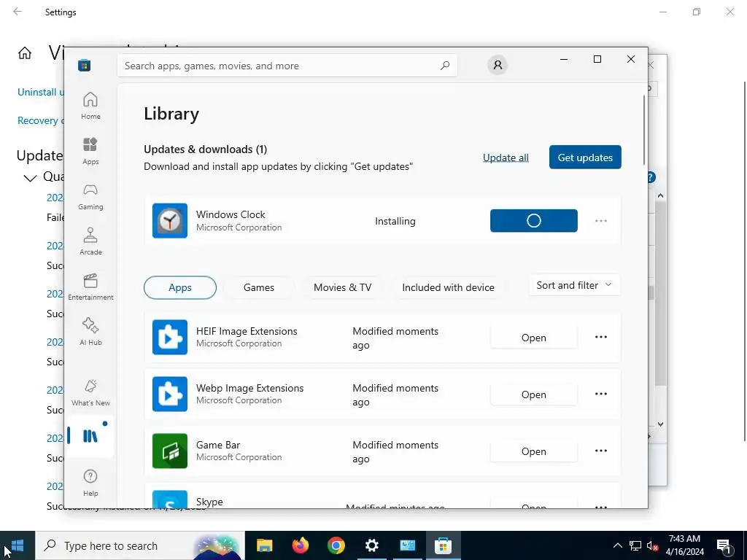Click the taskbar clock showing 7:43 AM

click(684, 545)
